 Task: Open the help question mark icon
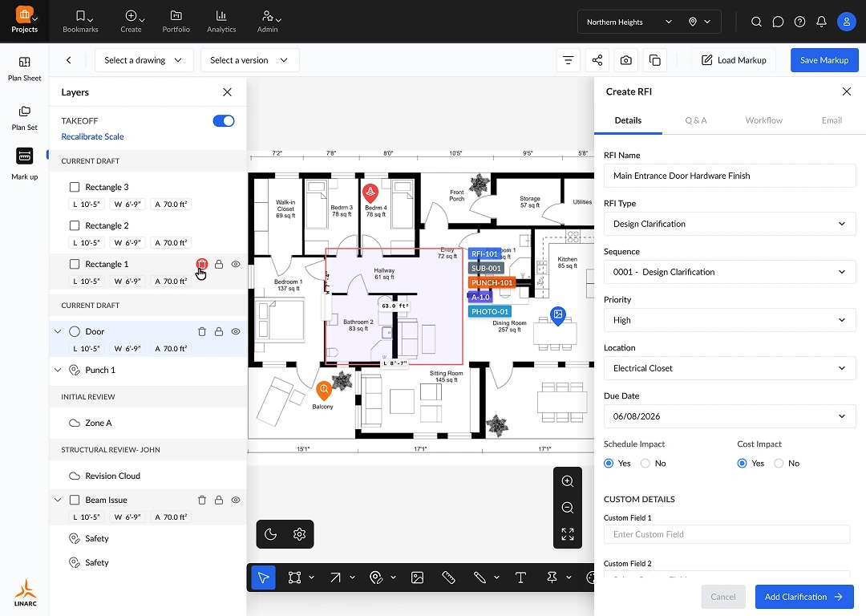[x=799, y=22]
